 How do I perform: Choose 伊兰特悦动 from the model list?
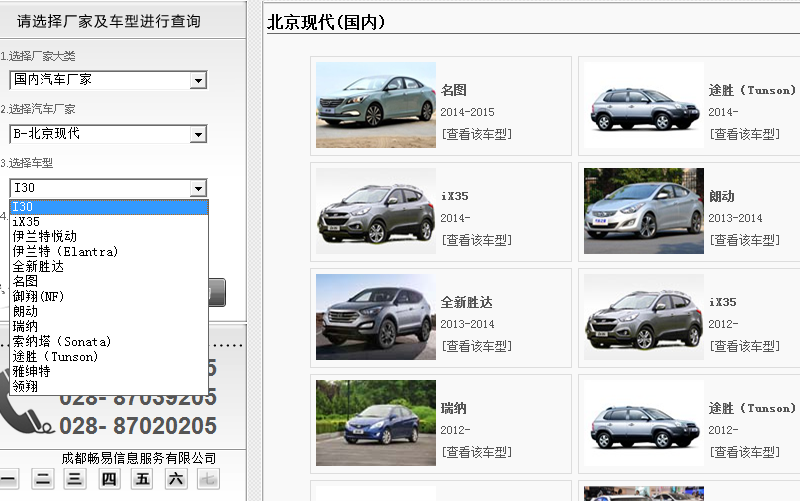(x=109, y=237)
